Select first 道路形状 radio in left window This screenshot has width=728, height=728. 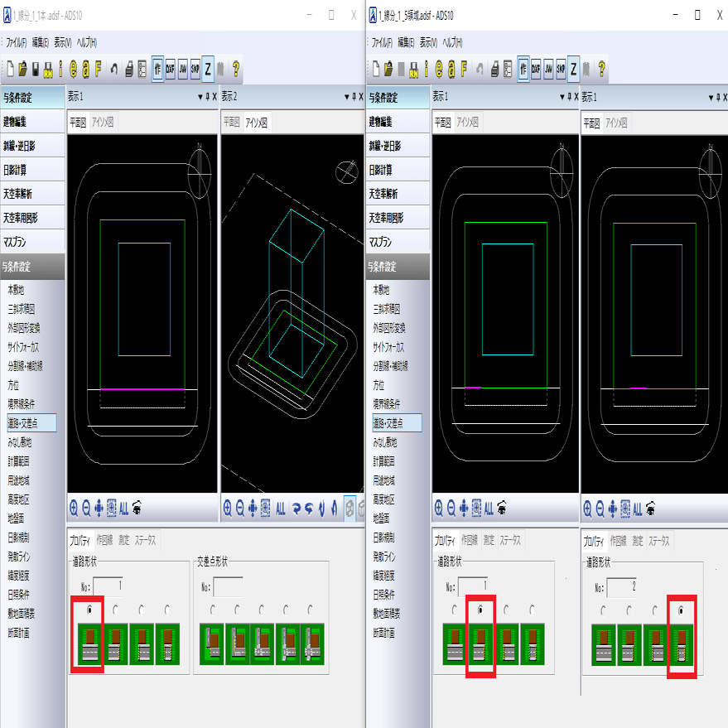[89, 610]
